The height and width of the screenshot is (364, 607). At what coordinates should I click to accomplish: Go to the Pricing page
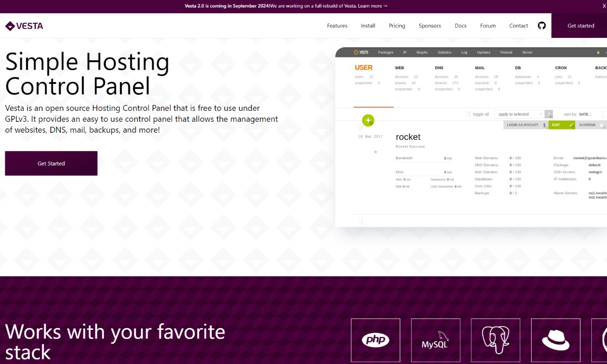(397, 26)
